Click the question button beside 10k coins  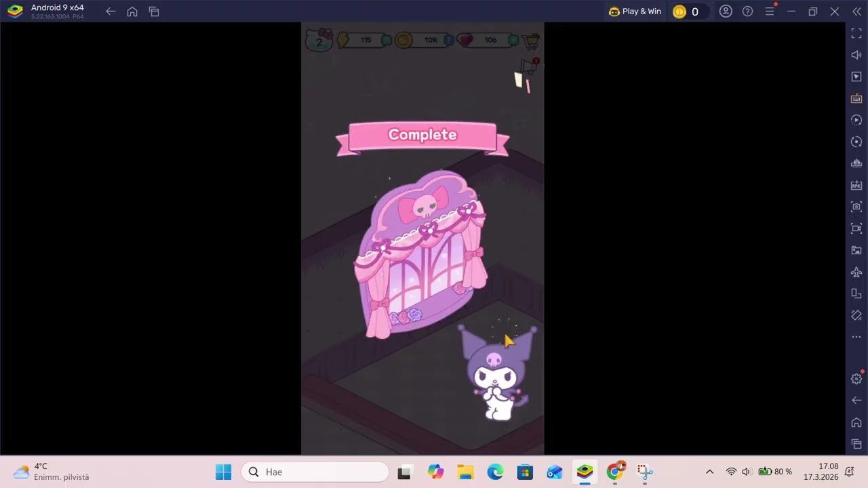pos(449,40)
